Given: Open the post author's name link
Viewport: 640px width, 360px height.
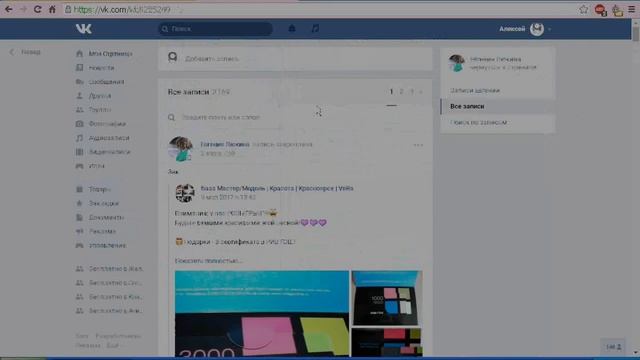Looking at the screenshot, I should pyautogui.click(x=225, y=144).
